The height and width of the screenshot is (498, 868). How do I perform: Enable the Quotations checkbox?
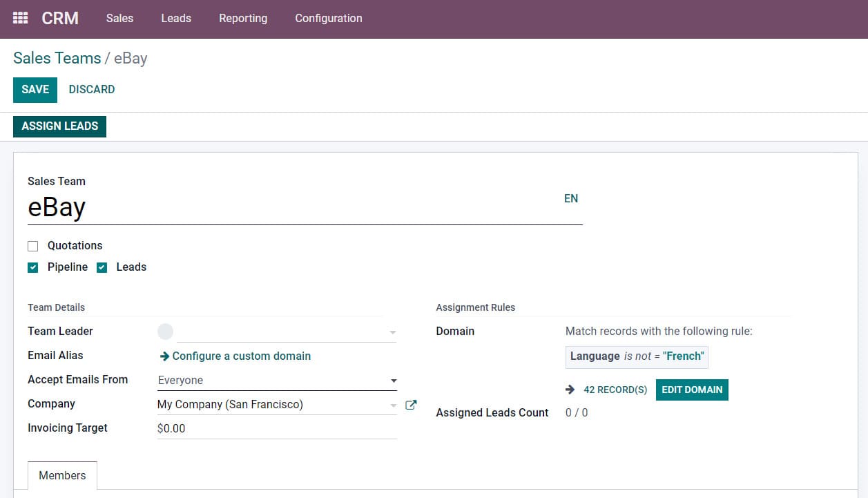click(33, 246)
